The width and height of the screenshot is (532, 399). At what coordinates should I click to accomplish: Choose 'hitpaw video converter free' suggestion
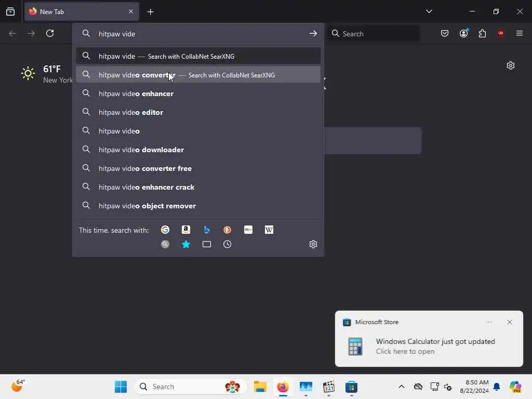(198, 168)
